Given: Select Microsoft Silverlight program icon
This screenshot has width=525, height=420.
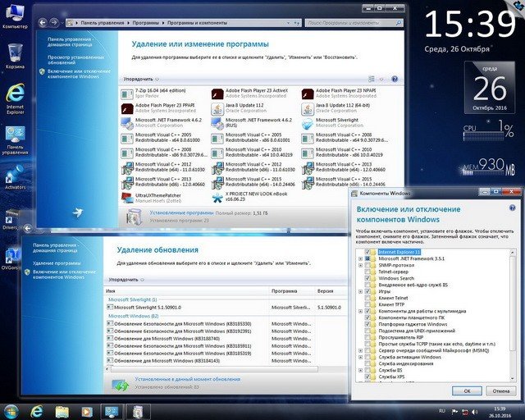Looking at the screenshot, I should click(x=308, y=124).
